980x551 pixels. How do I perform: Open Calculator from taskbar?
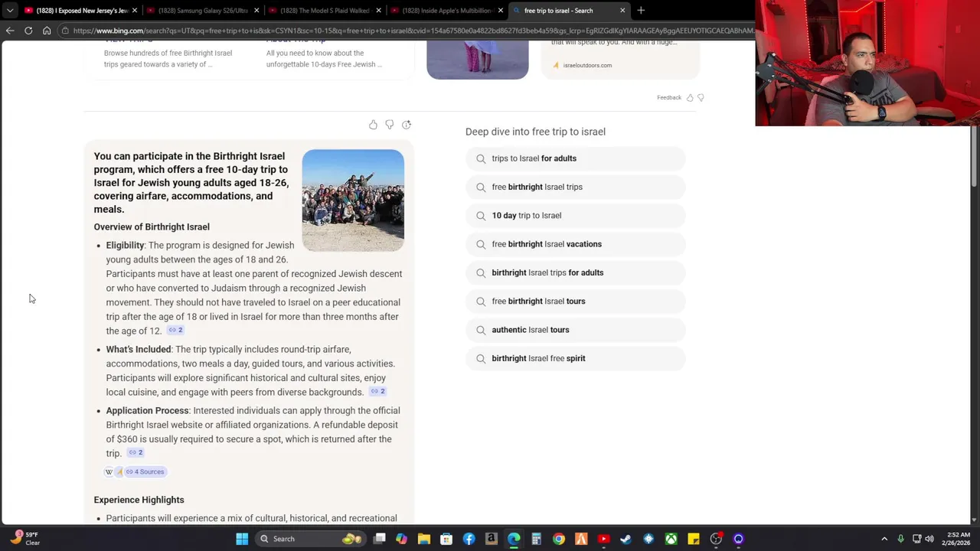pyautogui.click(x=536, y=539)
